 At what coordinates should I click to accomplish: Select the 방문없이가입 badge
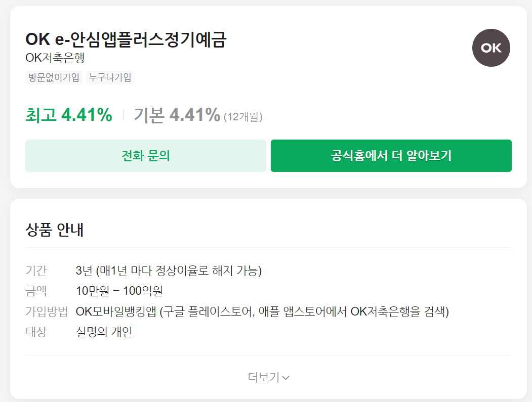(x=53, y=78)
